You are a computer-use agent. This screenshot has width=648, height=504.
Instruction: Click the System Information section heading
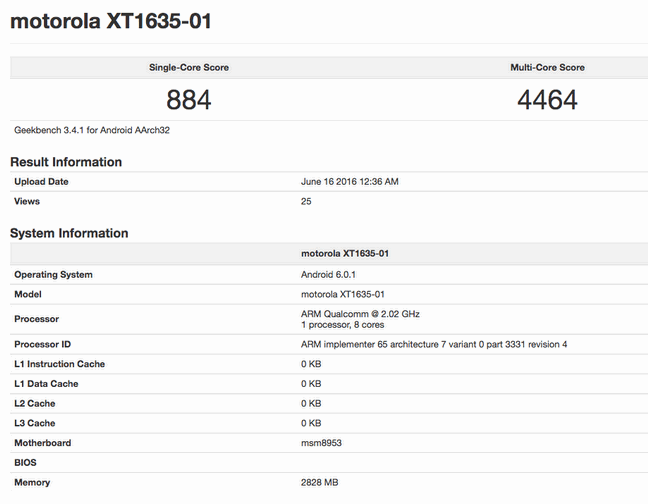[69, 233]
